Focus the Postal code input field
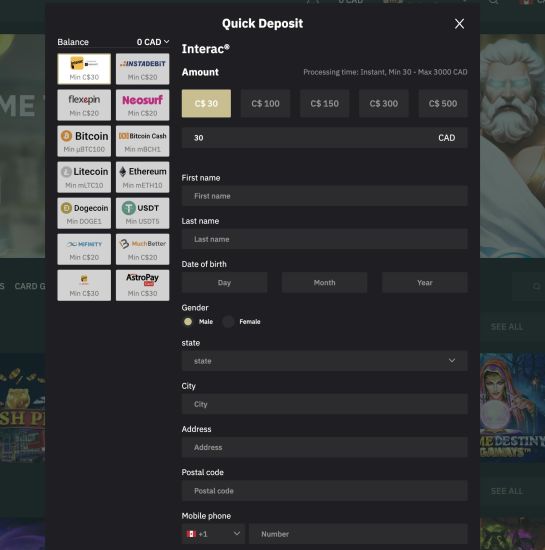545x550 pixels. tap(324, 491)
